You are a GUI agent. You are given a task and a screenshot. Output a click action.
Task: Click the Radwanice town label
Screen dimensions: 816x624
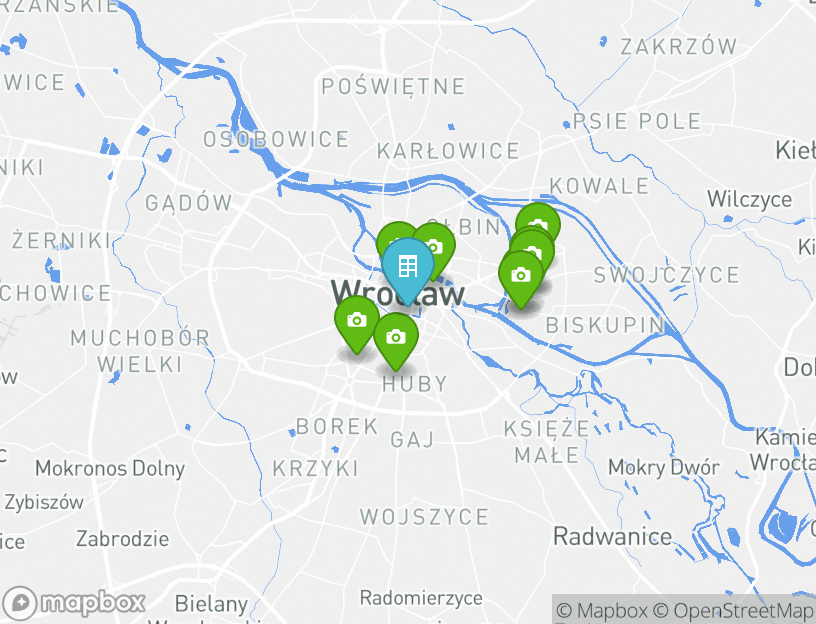(613, 537)
